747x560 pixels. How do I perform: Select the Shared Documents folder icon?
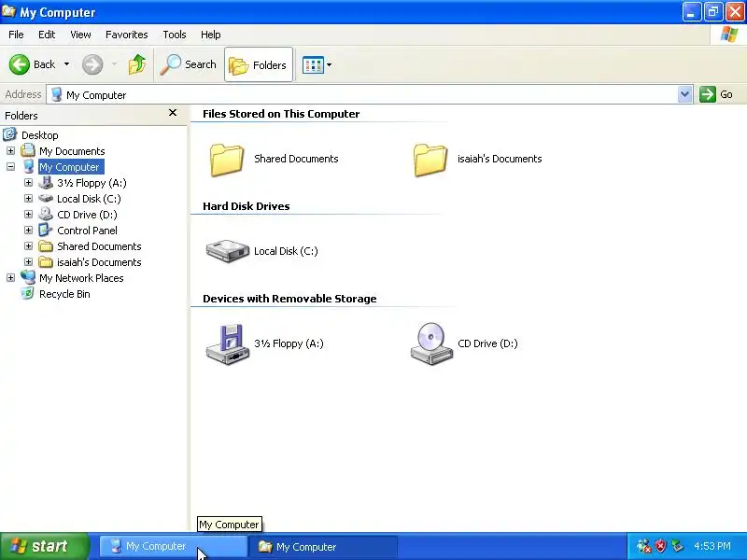pyautogui.click(x=227, y=160)
